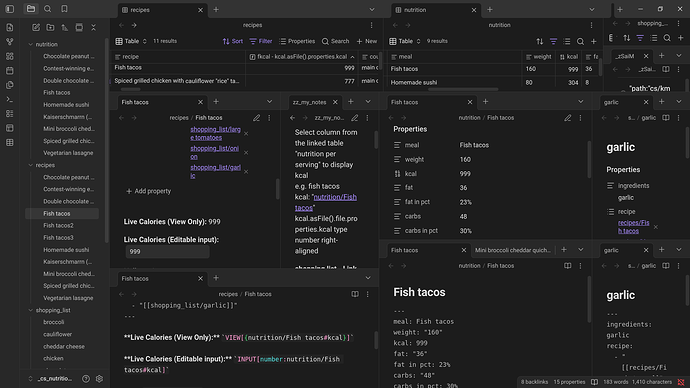Image resolution: width=690 pixels, height=388 pixels.
Task: Open tab list dropdown in nutrition group
Action: (592, 10)
